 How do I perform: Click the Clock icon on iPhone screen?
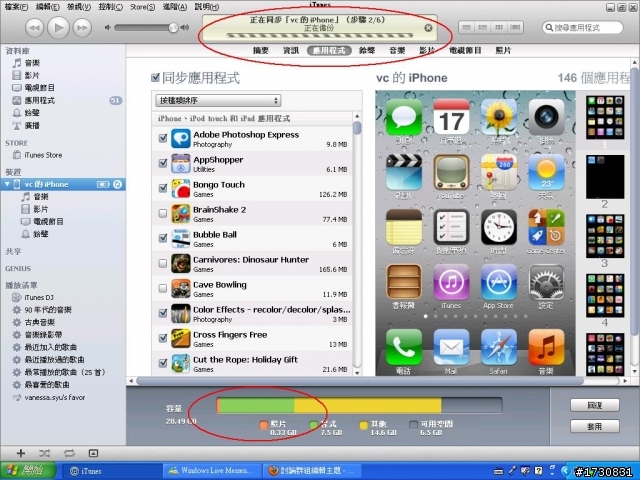coord(498,227)
